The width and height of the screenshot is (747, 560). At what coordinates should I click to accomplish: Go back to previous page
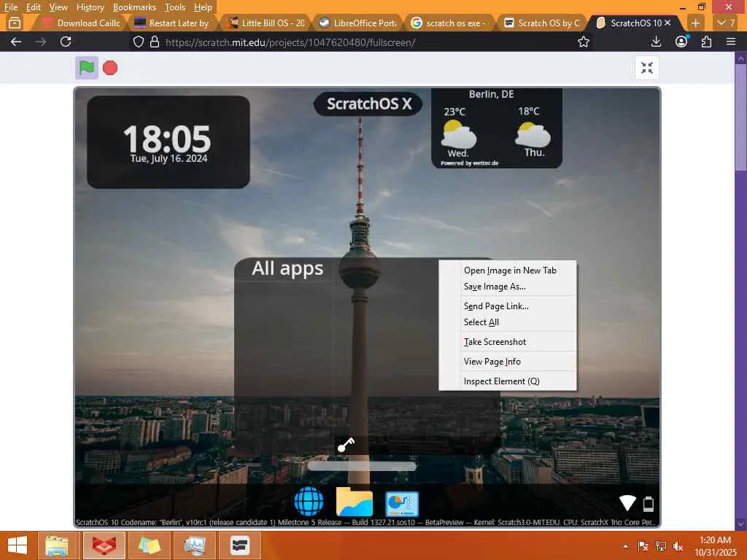tap(16, 42)
